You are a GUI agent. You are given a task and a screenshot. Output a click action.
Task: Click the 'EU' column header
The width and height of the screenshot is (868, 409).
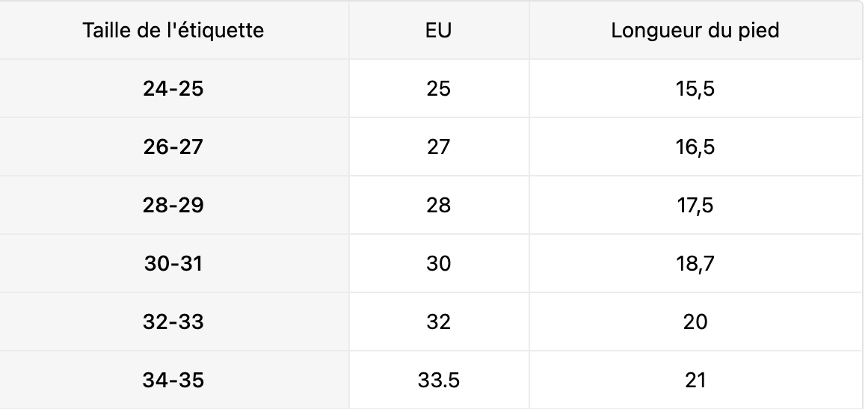point(439,31)
